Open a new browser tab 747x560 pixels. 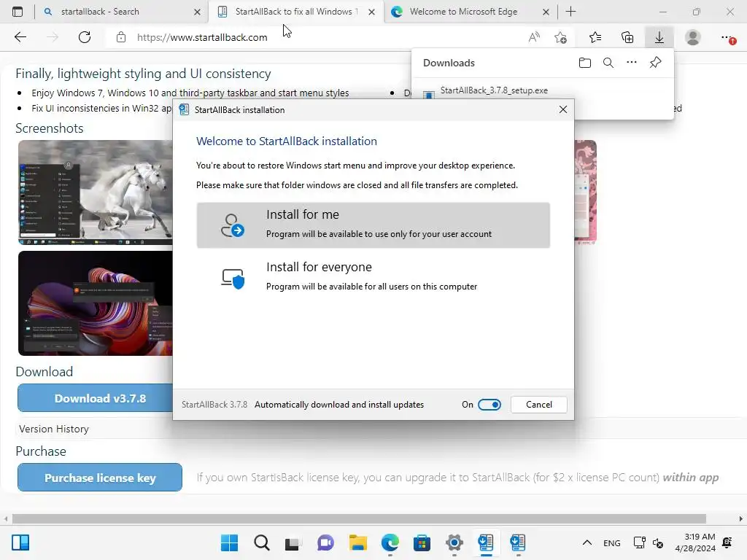pos(570,12)
